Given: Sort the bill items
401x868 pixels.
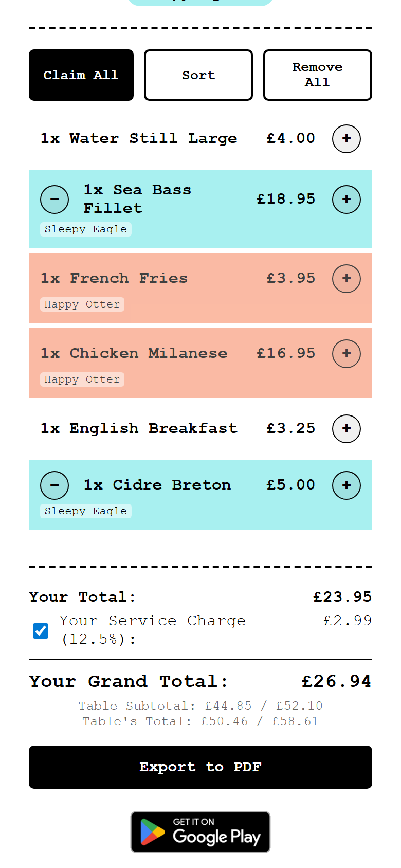Looking at the screenshot, I should tap(198, 75).
